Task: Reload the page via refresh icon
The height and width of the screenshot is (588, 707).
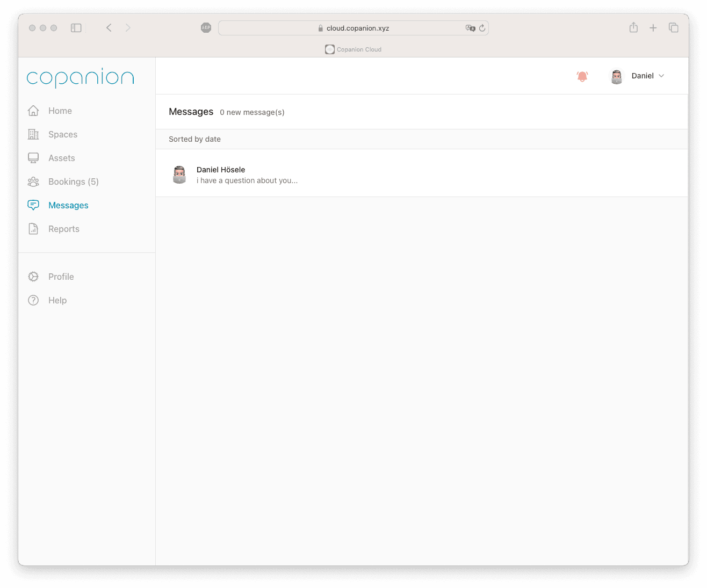Action: [482, 28]
